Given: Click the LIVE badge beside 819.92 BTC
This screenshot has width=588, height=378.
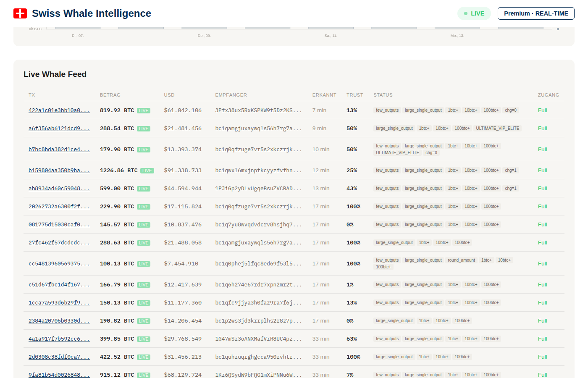Looking at the screenshot, I should [144, 110].
